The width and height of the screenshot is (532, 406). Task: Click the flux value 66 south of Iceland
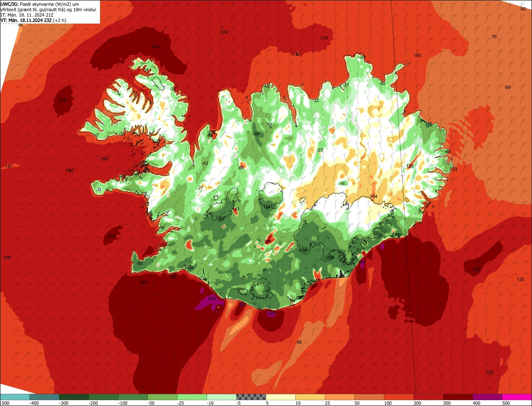[x=299, y=342]
